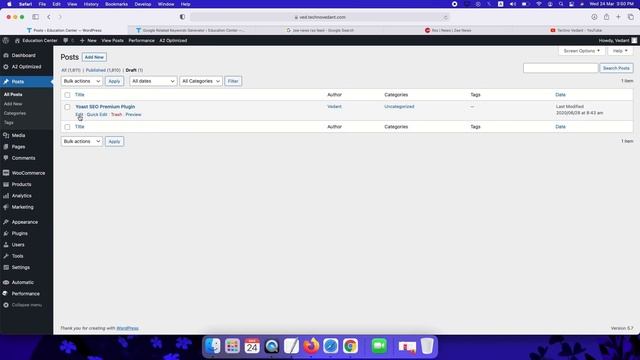Click the plus New icon in admin bar
This screenshot has width=640, height=360.
82,40
